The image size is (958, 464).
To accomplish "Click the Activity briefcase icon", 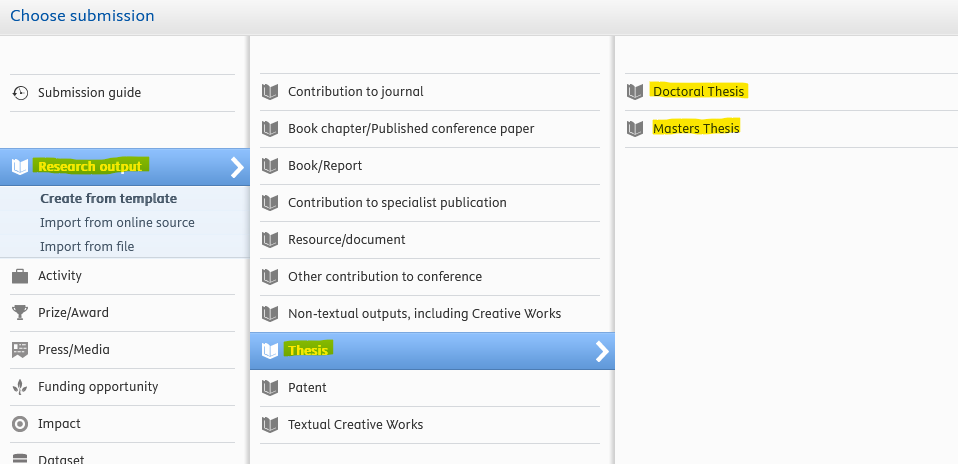I will 20,276.
